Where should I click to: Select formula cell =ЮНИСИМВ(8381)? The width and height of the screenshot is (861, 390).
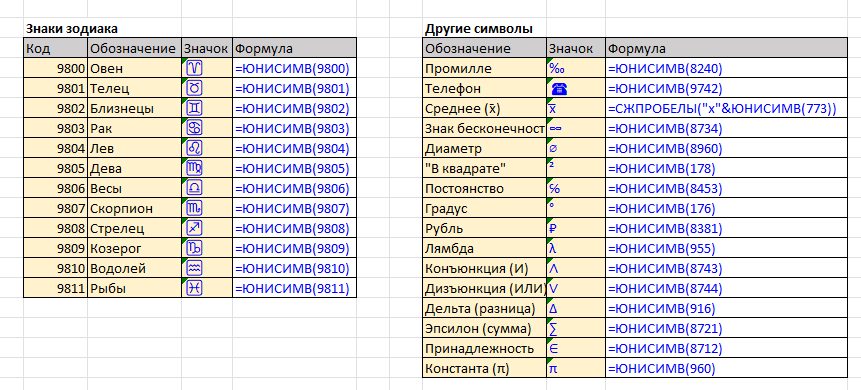[726, 229]
